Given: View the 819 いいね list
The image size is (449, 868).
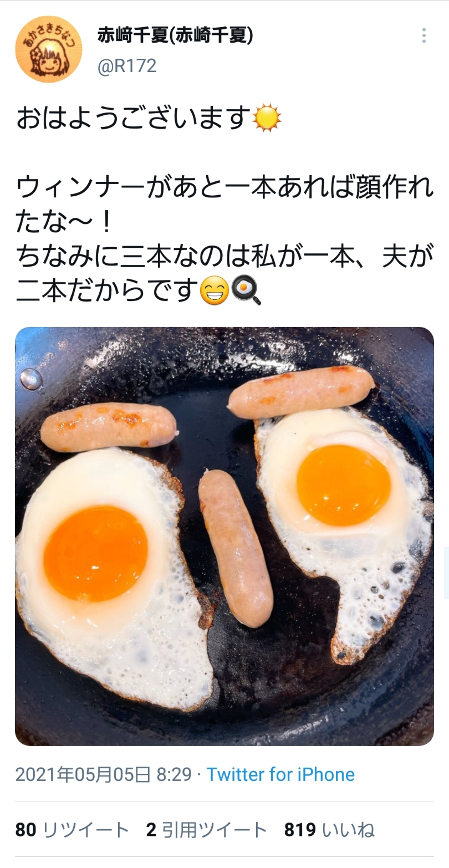Looking at the screenshot, I should coord(329,830).
